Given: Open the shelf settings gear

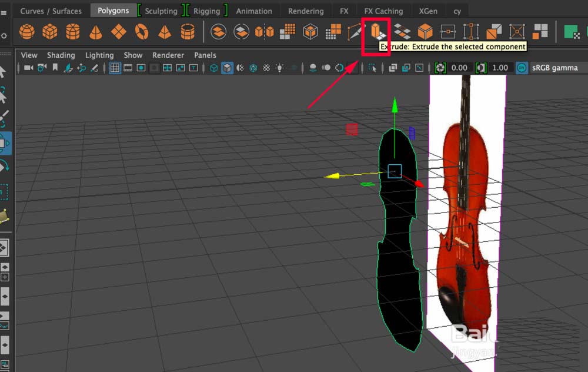Looking at the screenshot, I should (x=4, y=36).
